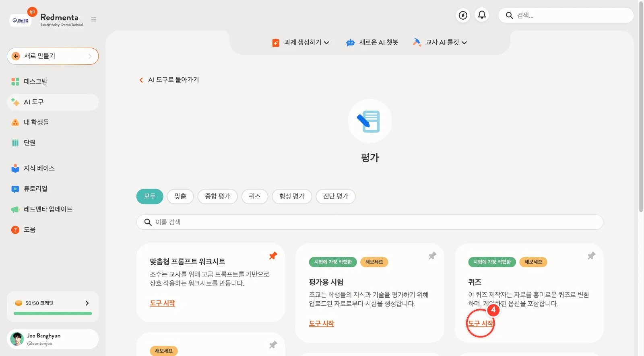Click the 튜토리얼 video icon
Viewport: 644px width, 356px height.
click(15, 189)
